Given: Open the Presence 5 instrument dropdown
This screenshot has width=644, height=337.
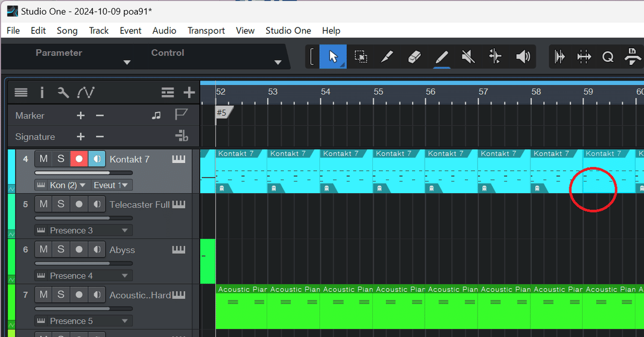Looking at the screenshot, I should click(x=84, y=321).
